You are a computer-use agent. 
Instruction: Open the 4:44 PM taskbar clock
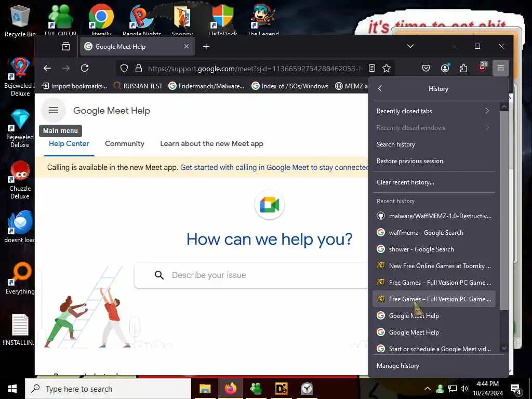(x=487, y=389)
